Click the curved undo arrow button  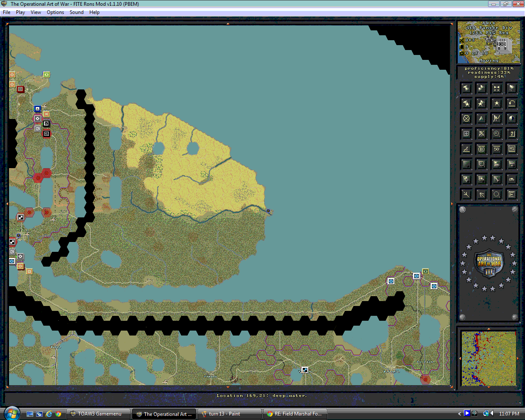point(512,103)
